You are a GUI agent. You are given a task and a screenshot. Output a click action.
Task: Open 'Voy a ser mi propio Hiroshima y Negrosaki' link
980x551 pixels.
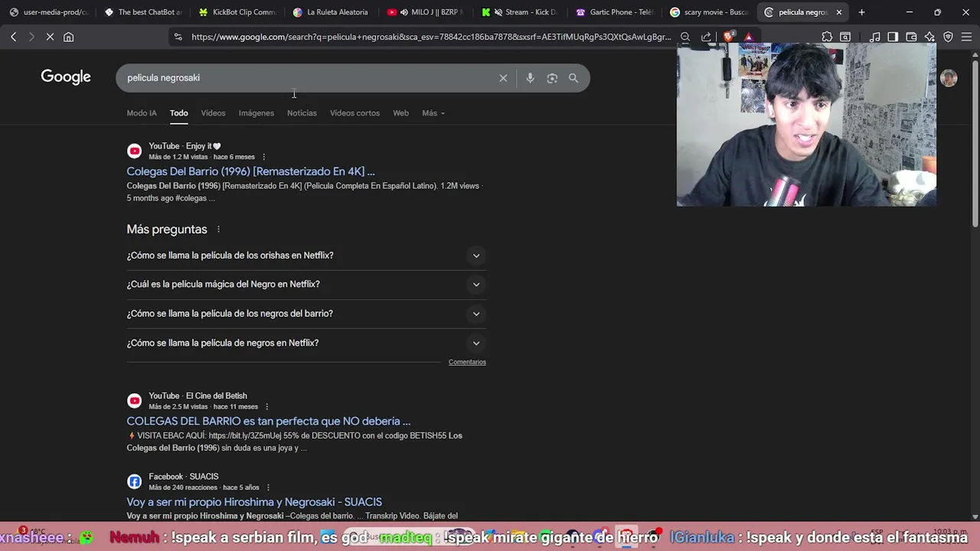[x=254, y=502]
